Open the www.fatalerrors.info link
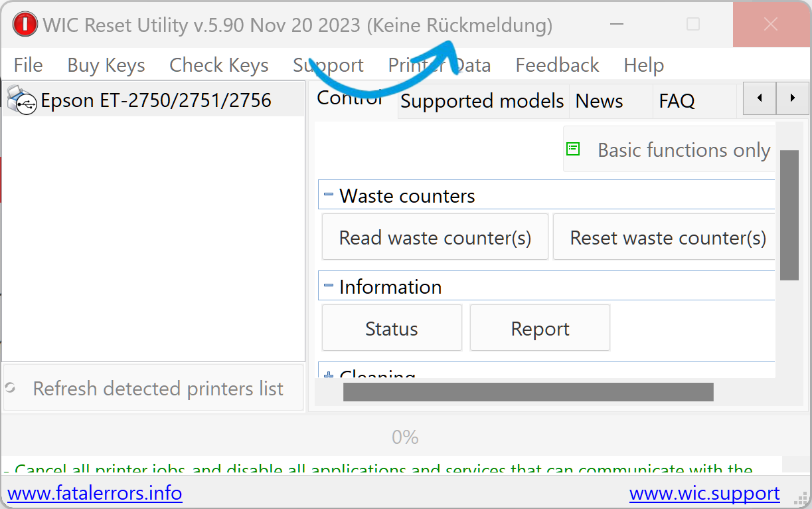The image size is (812, 509). [95, 494]
